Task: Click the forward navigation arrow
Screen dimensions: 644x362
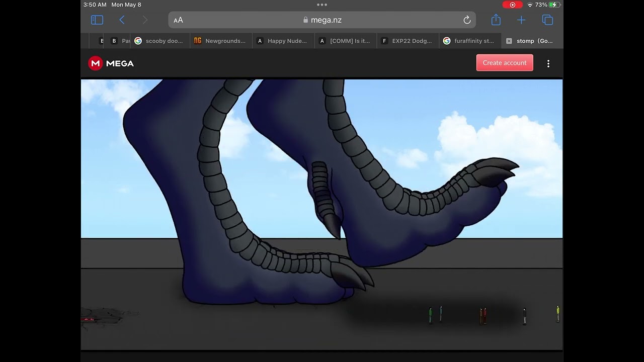Action: [x=145, y=20]
